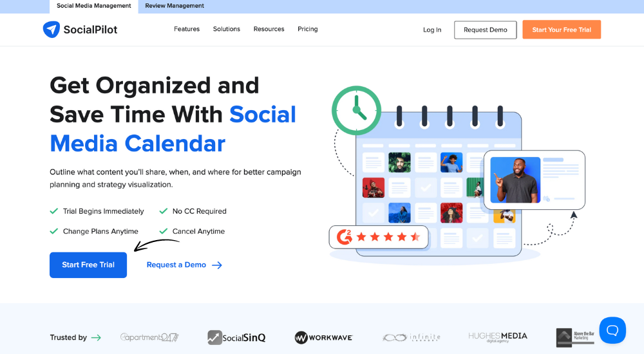Go to the Pricing page
644x354 pixels.
(x=308, y=29)
